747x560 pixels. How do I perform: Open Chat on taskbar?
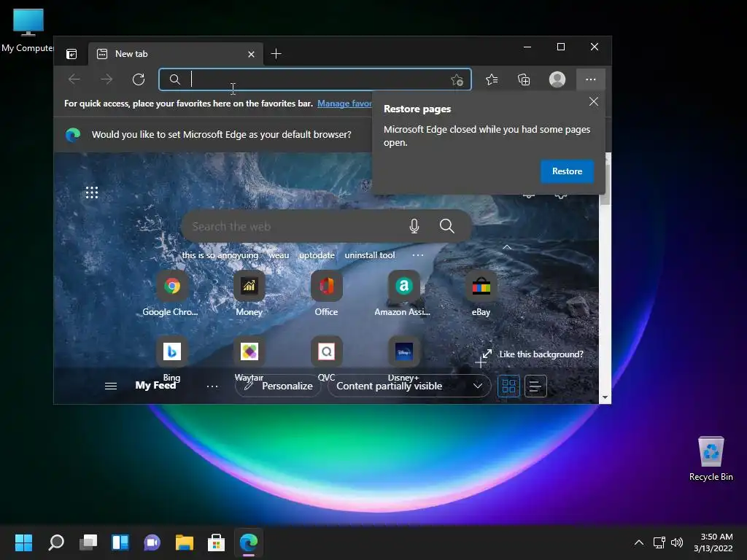(x=152, y=542)
